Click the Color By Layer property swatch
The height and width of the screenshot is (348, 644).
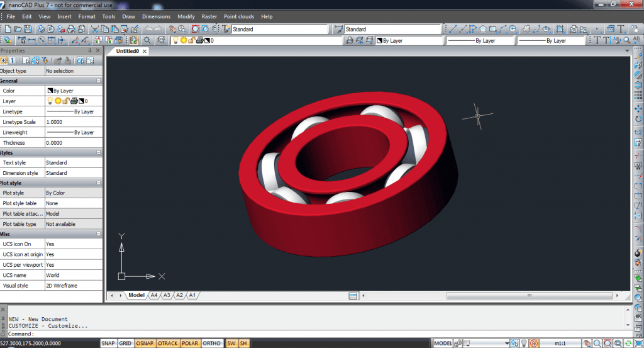pos(50,91)
